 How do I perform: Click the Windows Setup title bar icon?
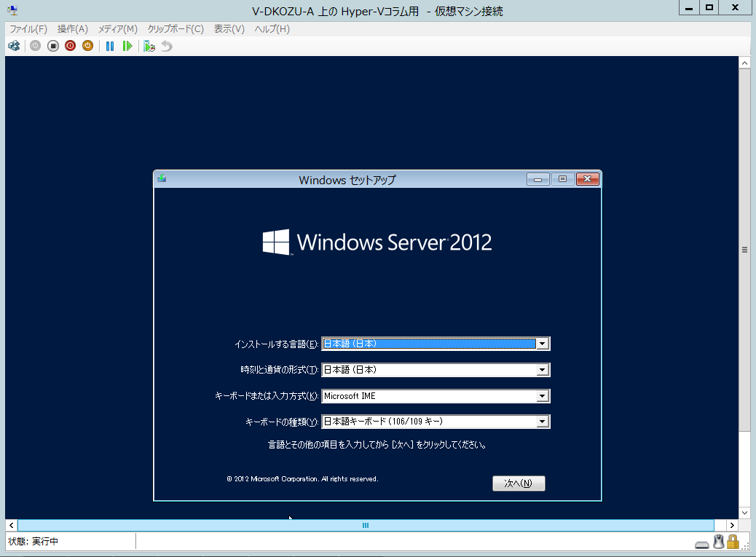(x=162, y=178)
